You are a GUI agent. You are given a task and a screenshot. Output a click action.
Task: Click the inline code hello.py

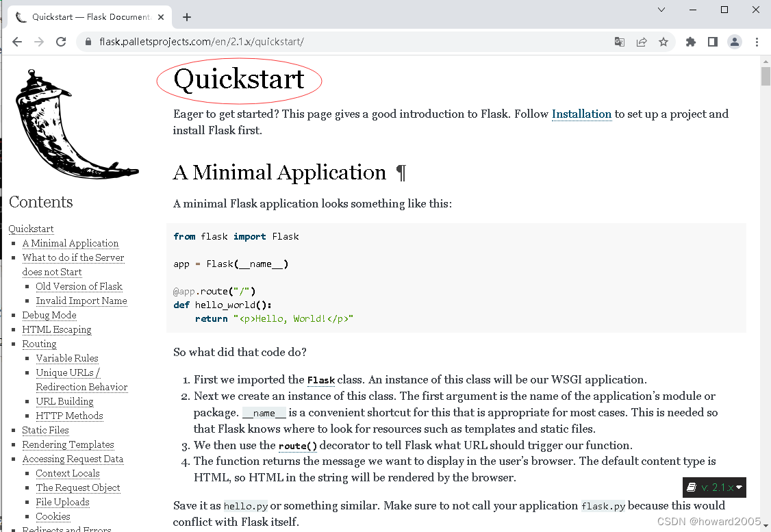tap(246, 506)
